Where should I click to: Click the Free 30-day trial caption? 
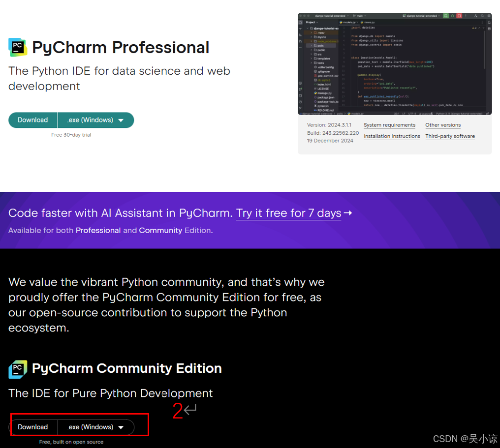(x=71, y=135)
